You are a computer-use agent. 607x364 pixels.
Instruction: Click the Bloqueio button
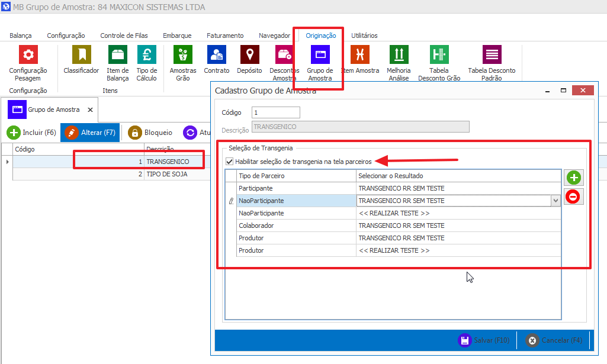point(150,133)
